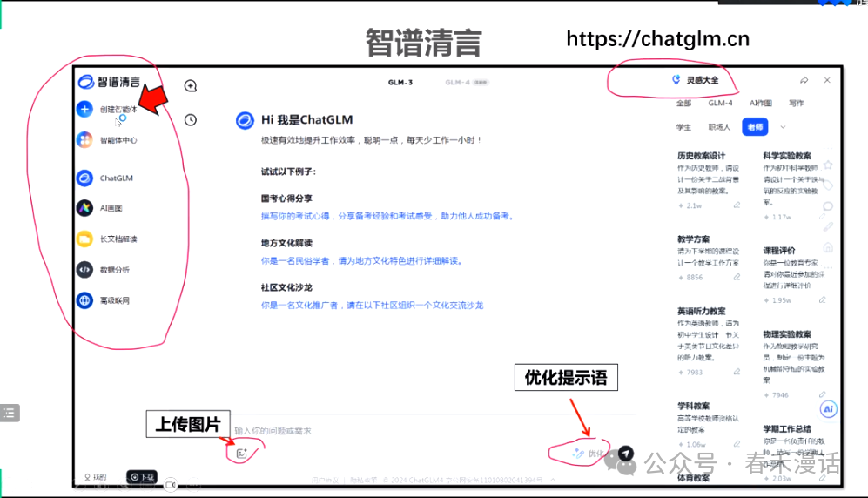868x498 pixels.
Task: Click the edit pencil on 教学方案 card
Action: click(x=737, y=277)
